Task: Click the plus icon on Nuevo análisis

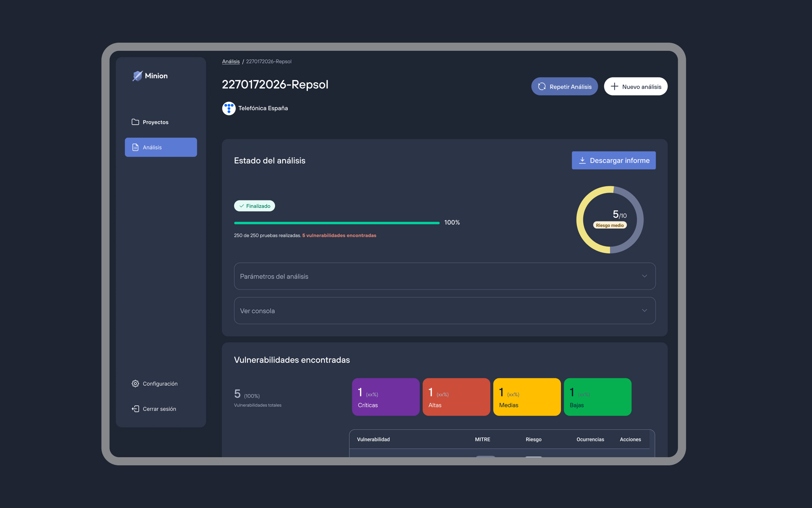Action: tap(614, 87)
